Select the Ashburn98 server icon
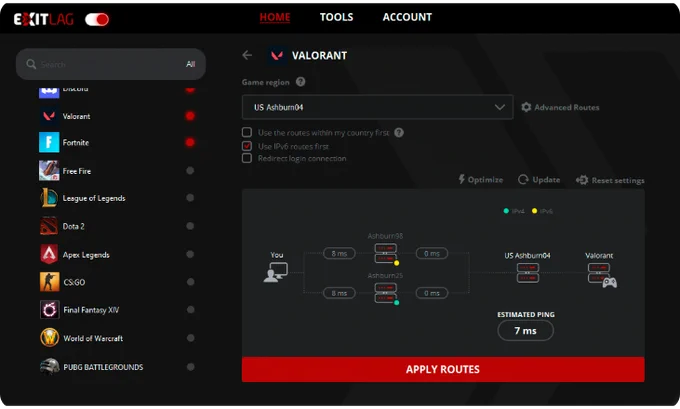The width and height of the screenshot is (680, 409). pos(386,254)
